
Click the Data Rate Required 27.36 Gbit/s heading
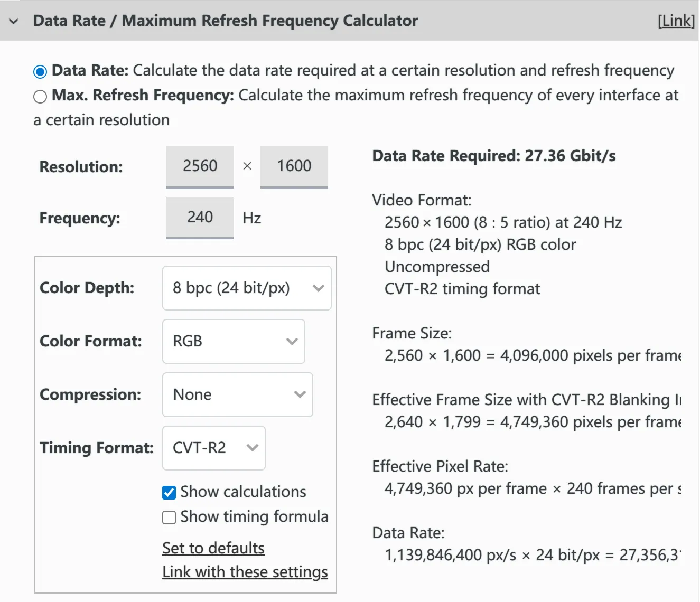pos(493,156)
